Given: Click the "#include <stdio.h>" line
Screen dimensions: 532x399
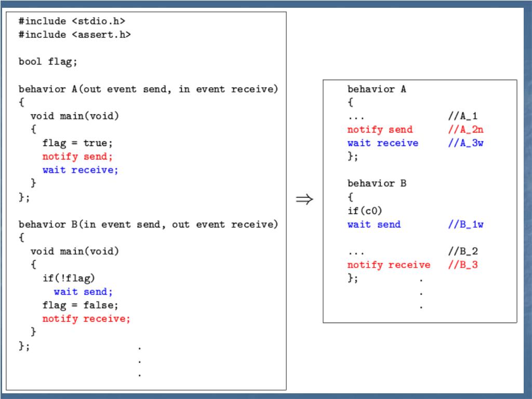Looking at the screenshot, I should (72, 21).
